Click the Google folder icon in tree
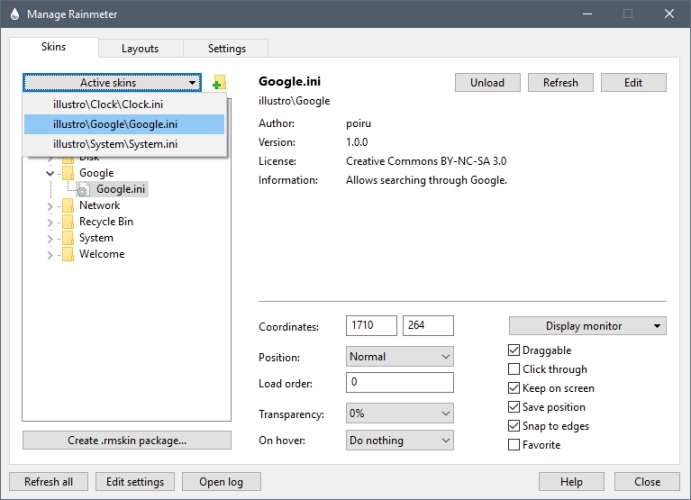Image resolution: width=691 pixels, height=500 pixels. click(x=68, y=173)
